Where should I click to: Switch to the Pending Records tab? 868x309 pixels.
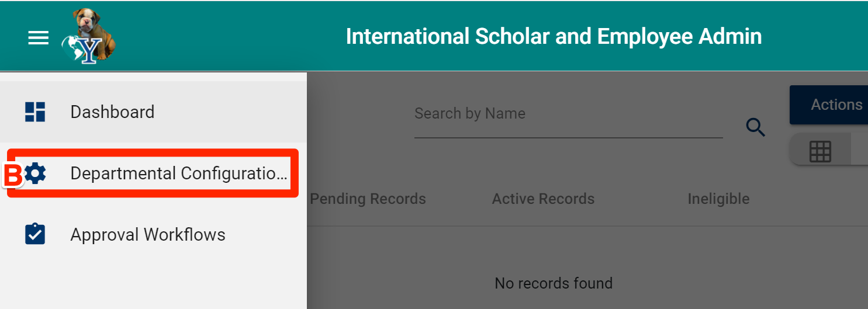click(x=368, y=199)
